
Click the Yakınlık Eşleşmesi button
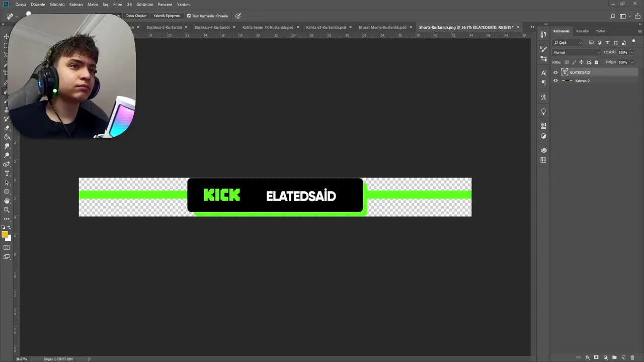pos(167,16)
